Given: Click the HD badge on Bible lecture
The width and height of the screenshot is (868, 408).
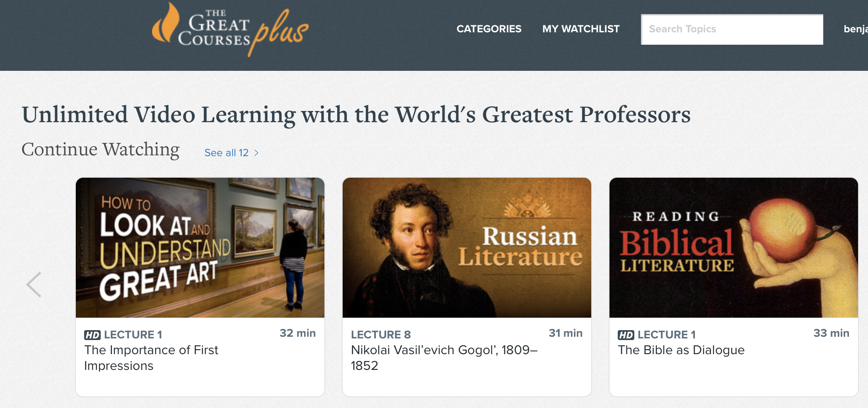Looking at the screenshot, I should point(626,335).
